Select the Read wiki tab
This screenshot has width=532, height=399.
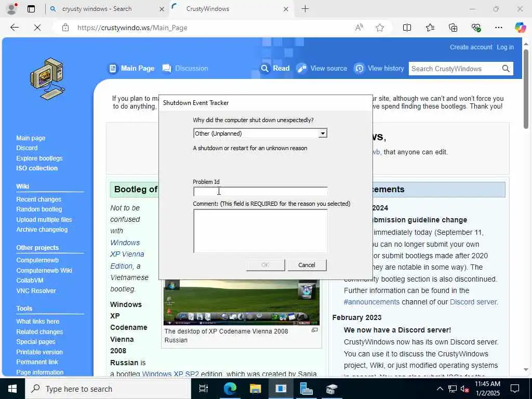coord(275,68)
